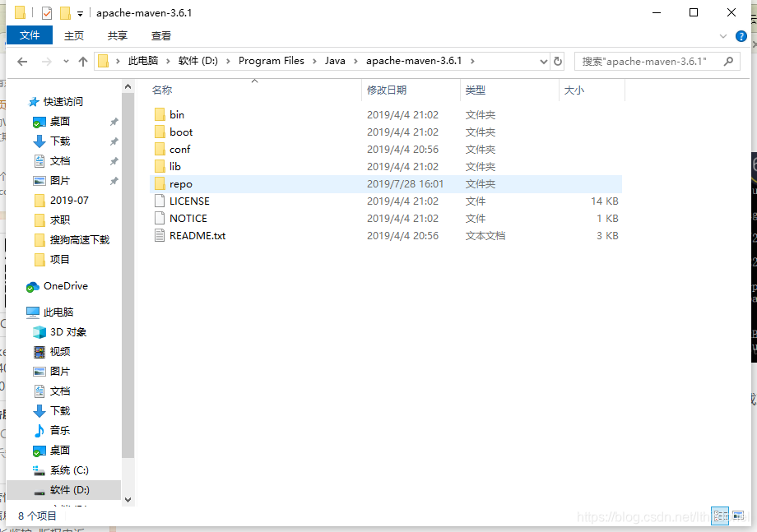Image resolution: width=757 pixels, height=532 pixels.
Task: Click the navigation pane scrollbar thumb
Action: coord(128,275)
